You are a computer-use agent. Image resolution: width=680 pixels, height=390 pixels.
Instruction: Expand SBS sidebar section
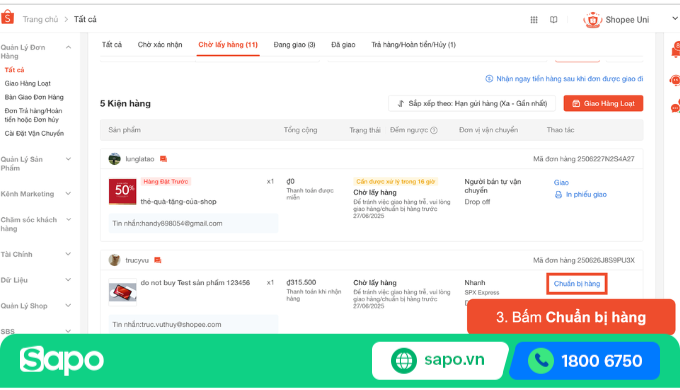point(68,331)
